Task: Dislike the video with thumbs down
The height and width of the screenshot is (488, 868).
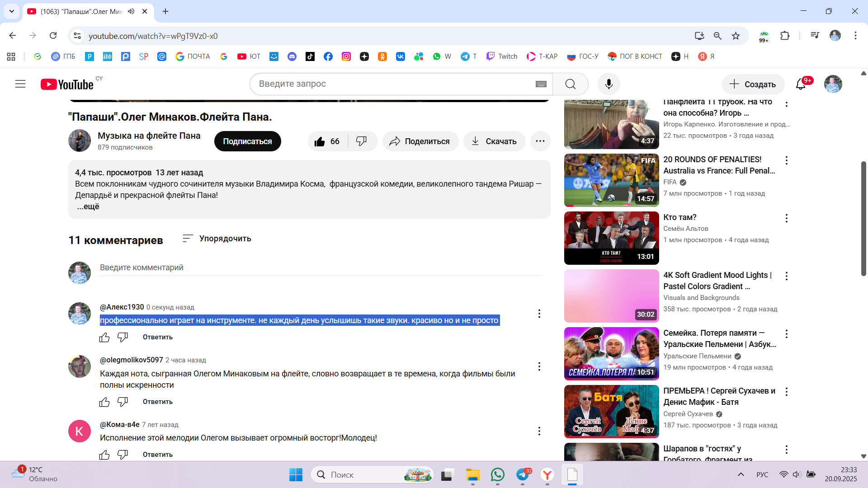Action: tap(361, 141)
